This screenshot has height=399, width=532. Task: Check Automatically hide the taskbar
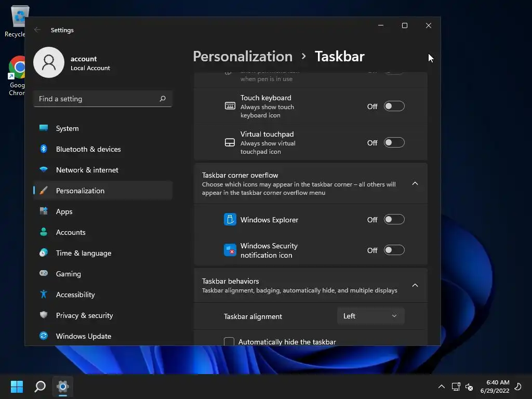point(229,341)
